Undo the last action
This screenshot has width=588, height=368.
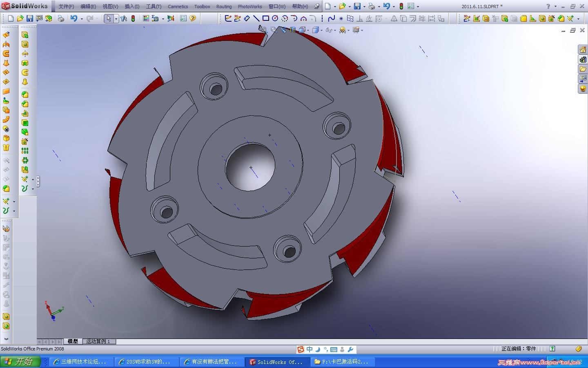(73, 18)
